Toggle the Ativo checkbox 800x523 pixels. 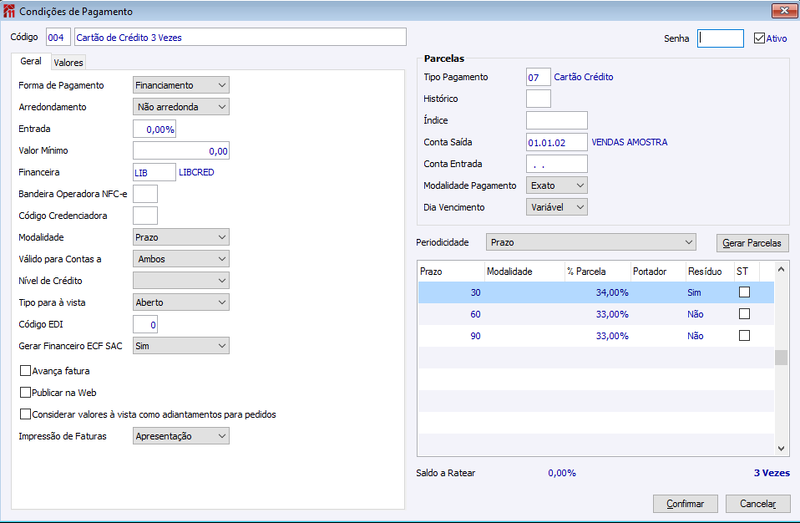tap(759, 38)
